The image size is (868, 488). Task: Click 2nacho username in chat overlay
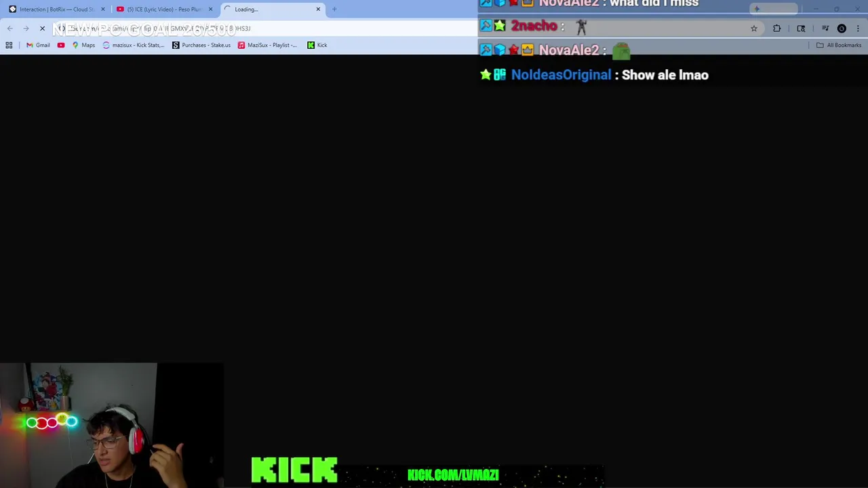(534, 26)
